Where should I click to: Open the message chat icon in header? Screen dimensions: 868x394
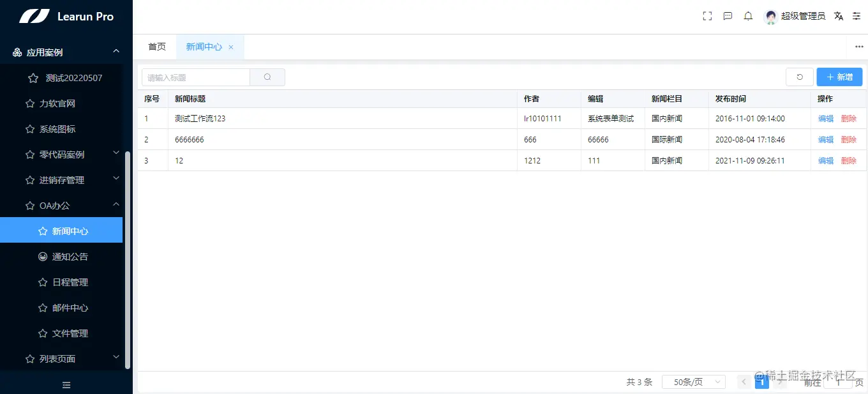[x=728, y=15]
